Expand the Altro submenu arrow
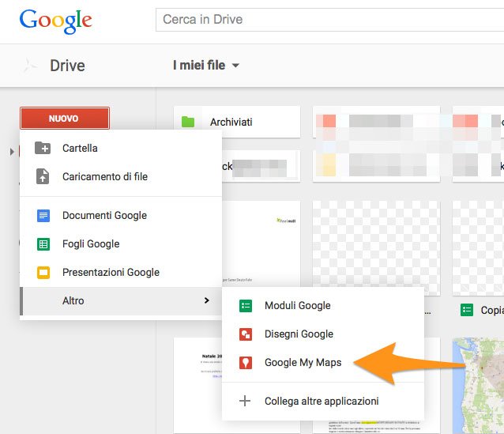This screenshot has height=434, width=504. click(x=207, y=300)
